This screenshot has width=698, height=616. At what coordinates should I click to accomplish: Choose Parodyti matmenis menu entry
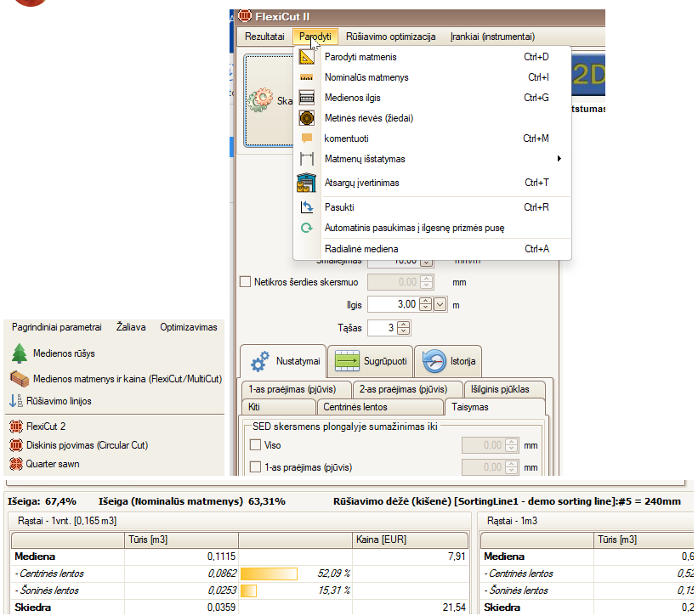[432, 57]
